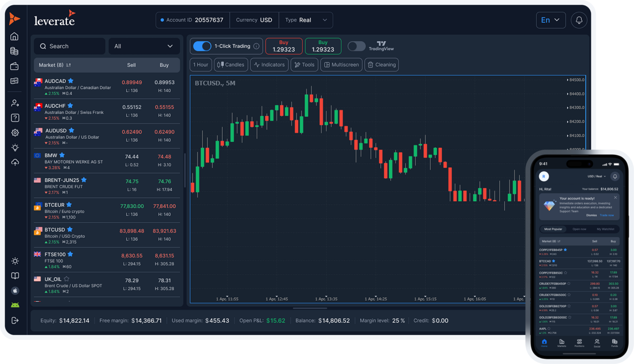Disable the 1-Click Trading switch
Screen dimensions: 634x364
[202, 46]
